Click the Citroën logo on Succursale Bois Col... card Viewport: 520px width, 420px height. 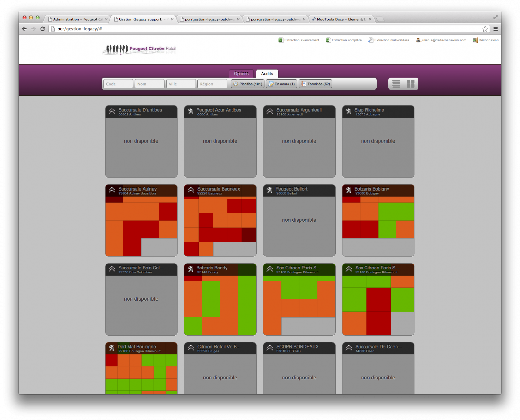[x=112, y=269]
